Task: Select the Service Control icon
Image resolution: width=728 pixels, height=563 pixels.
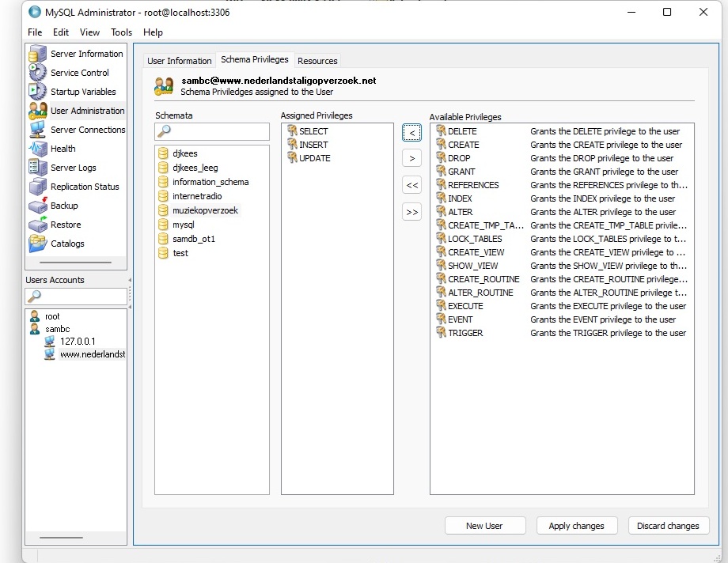Action: 38,73
